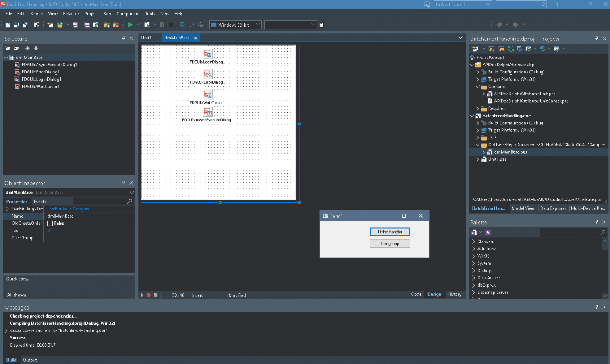Select FDGUIxErrorDialog1 component on designer
Image resolution: width=610 pixels, height=364 pixels.
(x=207, y=74)
